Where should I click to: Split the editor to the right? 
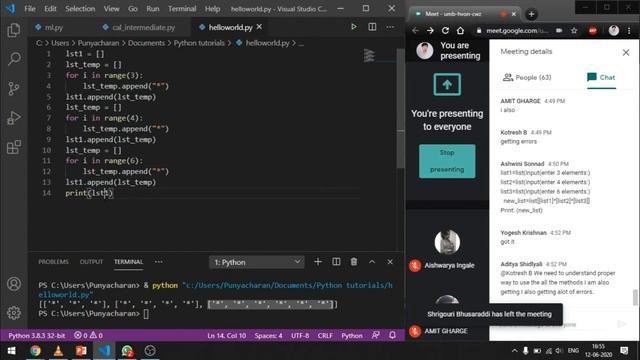[x=372, y=27]
